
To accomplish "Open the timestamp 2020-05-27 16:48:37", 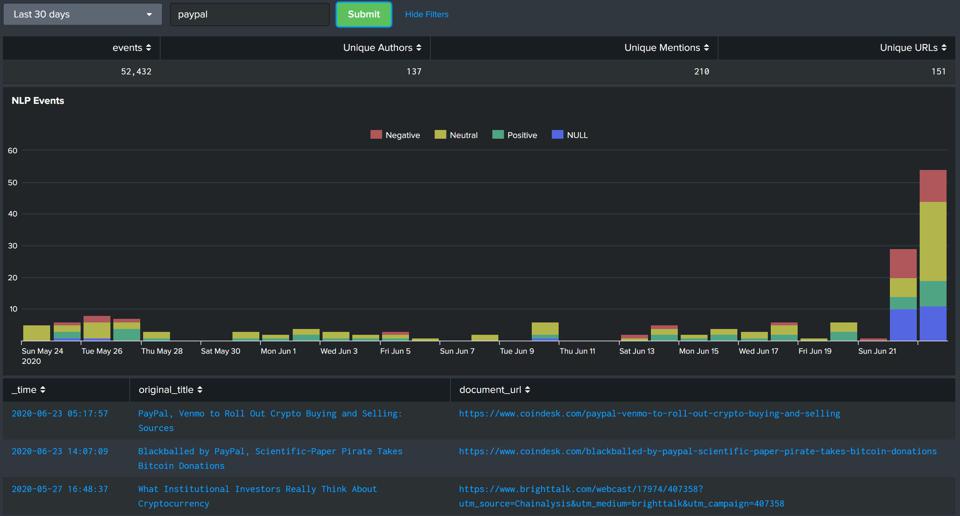I will [x=60, y=489].
